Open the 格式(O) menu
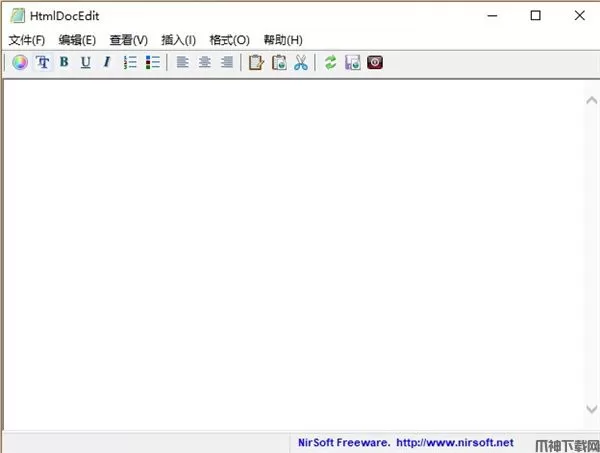 [x=229, y=40]
